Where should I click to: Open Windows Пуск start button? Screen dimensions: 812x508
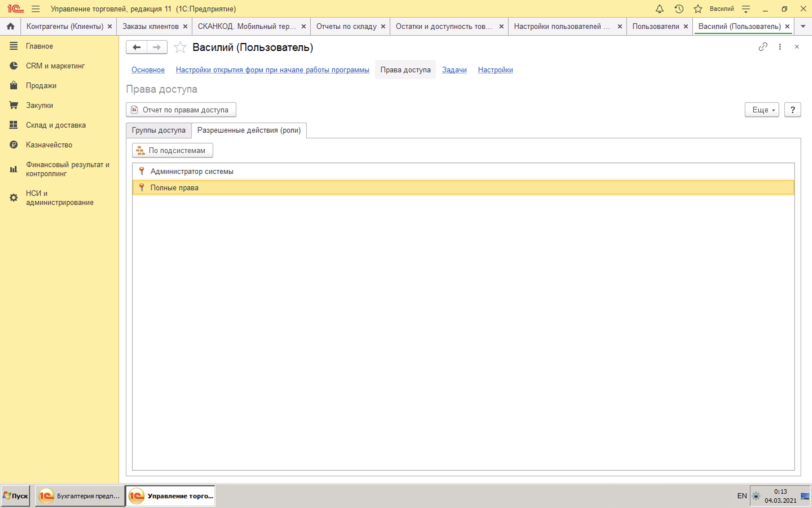tap(16, 496)
